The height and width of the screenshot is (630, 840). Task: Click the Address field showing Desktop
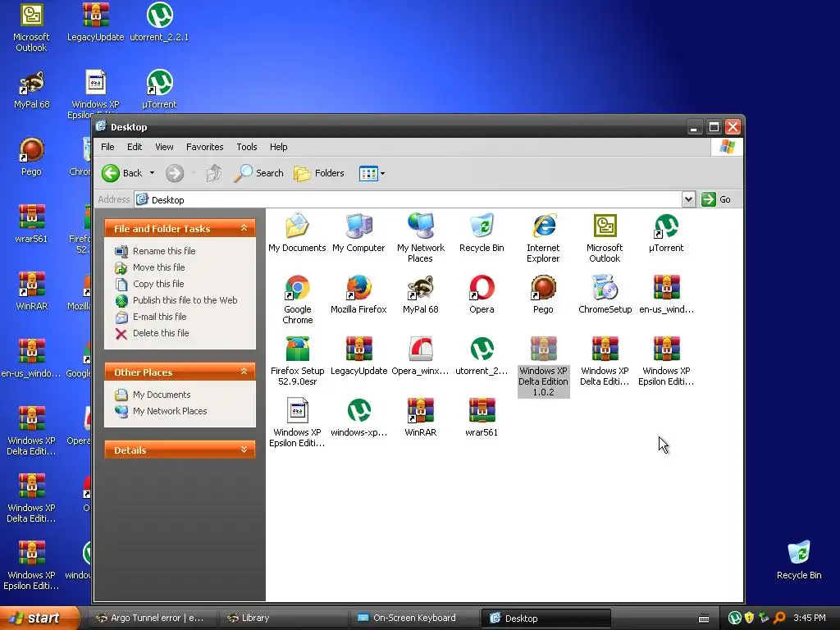(409, 199)
